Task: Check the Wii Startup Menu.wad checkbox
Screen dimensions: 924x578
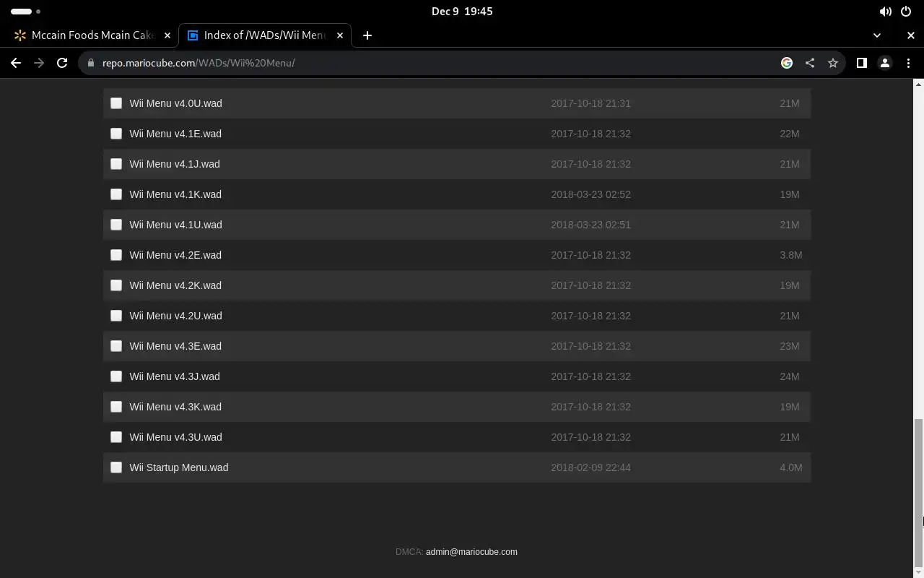Action: (116, 467)
